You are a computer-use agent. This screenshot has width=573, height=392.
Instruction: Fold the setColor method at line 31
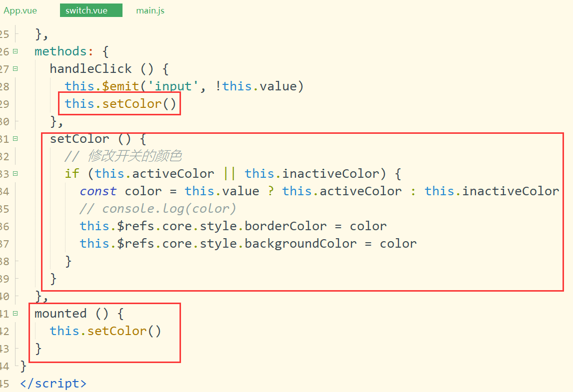15,138
